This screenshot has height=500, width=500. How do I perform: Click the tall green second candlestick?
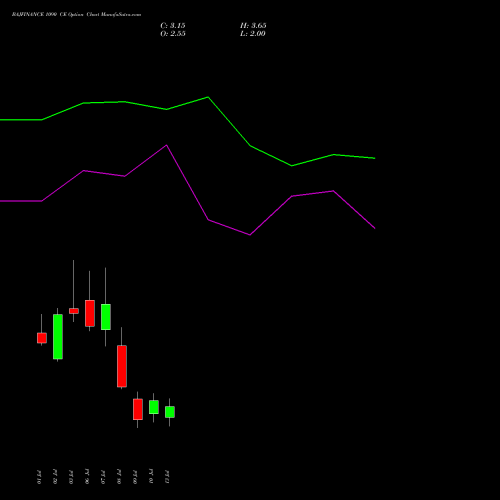point(58,336)
